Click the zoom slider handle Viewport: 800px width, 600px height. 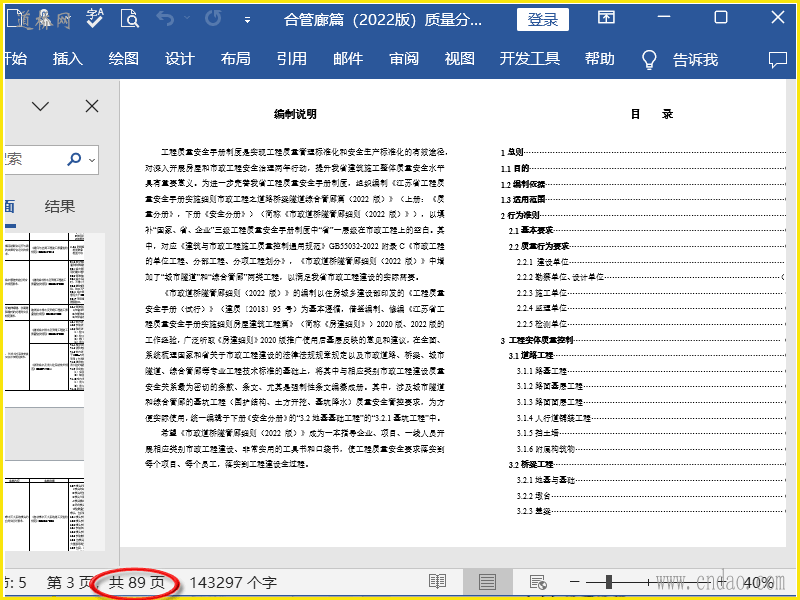609,581
